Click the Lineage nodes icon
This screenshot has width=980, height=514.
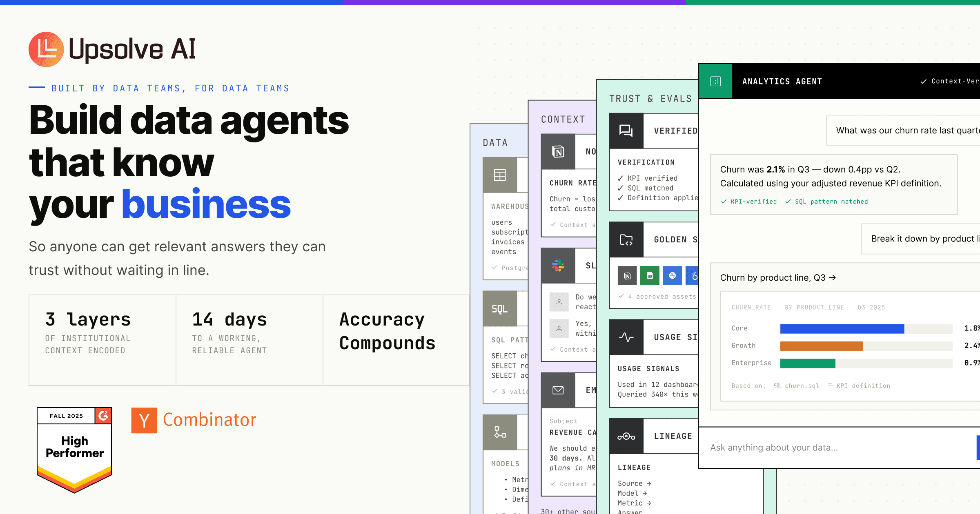click(626, 436)
